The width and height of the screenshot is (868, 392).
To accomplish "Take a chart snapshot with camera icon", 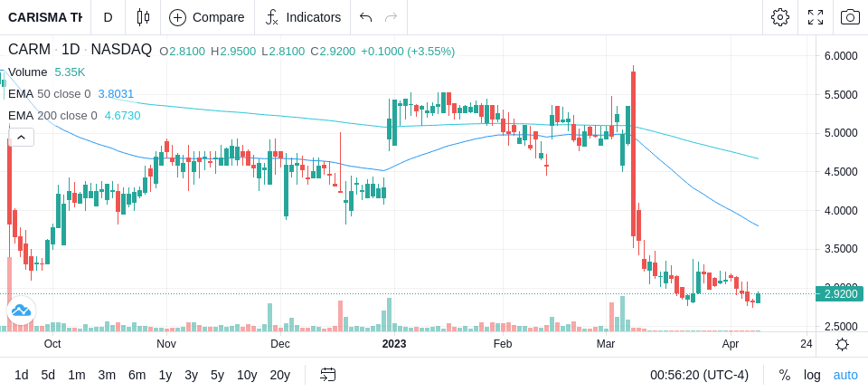I will (x=850, y=17).
